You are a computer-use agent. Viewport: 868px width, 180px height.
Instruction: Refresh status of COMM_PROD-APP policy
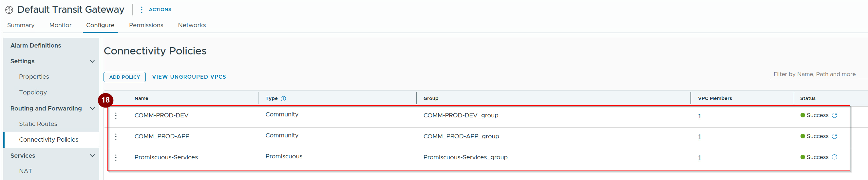(x=834, y=136)
